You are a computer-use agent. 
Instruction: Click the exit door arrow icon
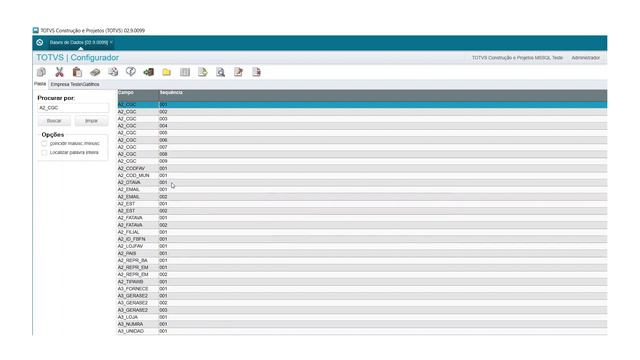(149, 72)
